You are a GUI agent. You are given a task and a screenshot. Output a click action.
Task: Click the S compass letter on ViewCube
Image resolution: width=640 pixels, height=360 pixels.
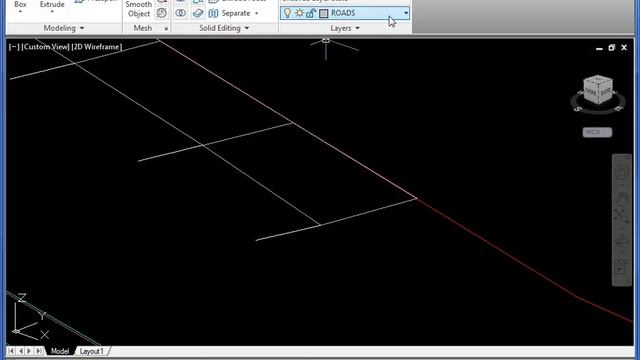tap(578, 109)
